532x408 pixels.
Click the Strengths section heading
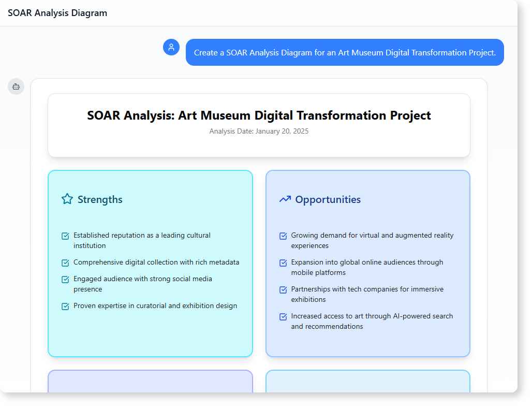100,199
